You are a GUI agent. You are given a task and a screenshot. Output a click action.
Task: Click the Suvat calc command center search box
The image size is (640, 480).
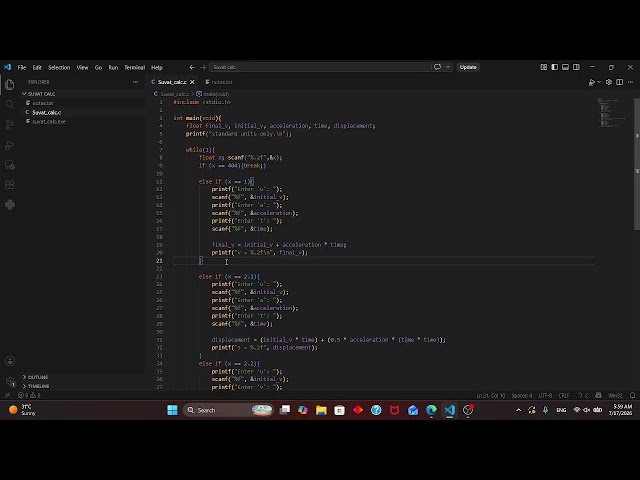(x=320, y=67)
